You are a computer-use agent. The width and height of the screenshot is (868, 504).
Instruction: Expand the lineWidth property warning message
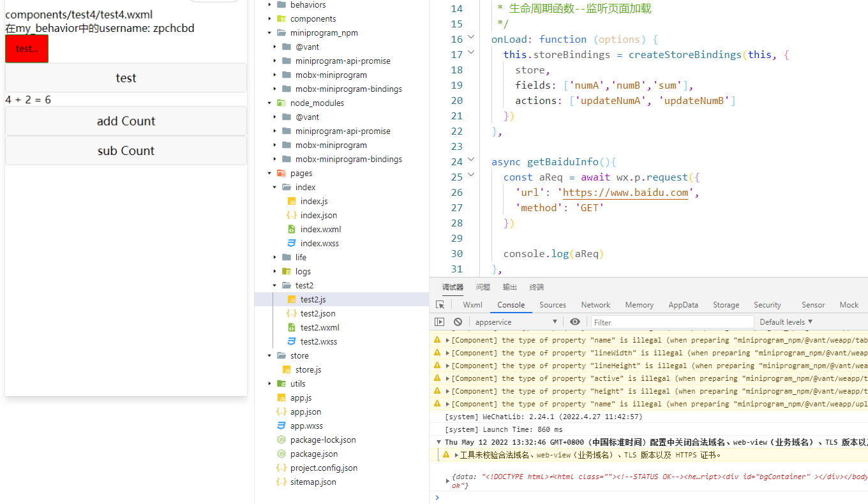click(448, 353)
